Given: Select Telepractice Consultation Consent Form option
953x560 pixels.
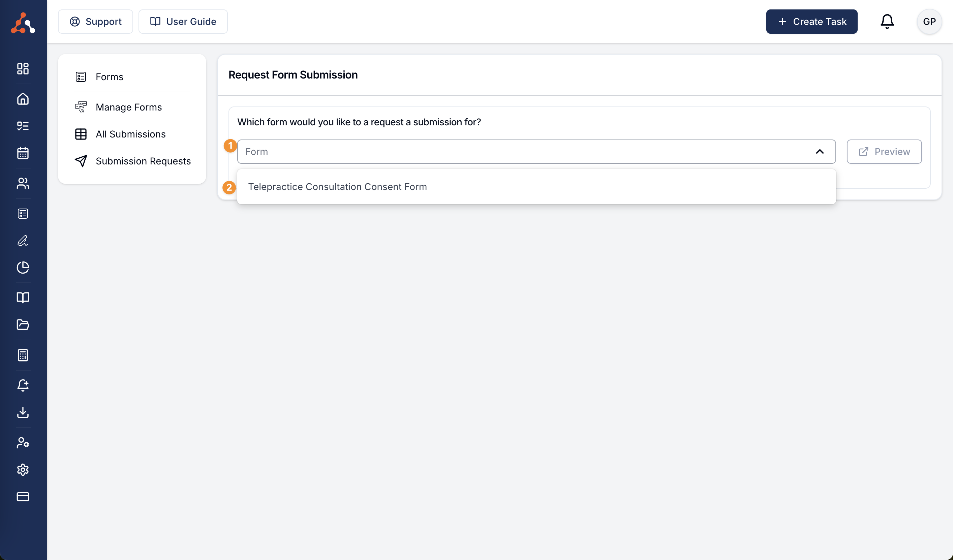Looking at the screenshot, I should coord(337,186).
